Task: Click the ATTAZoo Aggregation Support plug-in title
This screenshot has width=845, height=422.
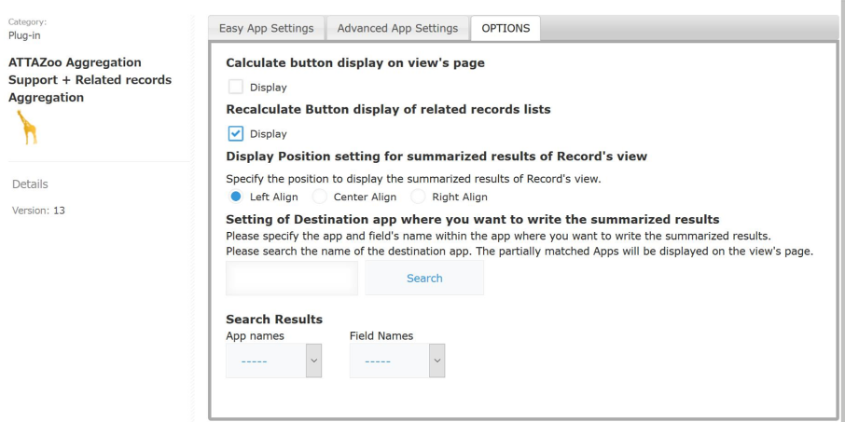Action: [x=89, y=80]
